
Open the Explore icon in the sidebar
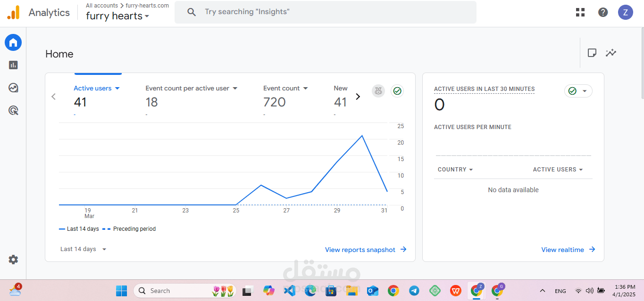tap(13, 88)
